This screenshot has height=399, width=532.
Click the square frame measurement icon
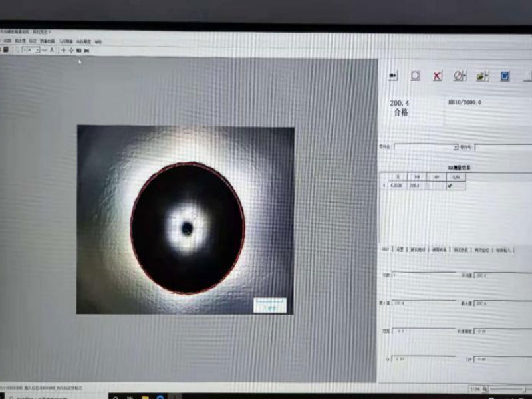click(415, 76)
